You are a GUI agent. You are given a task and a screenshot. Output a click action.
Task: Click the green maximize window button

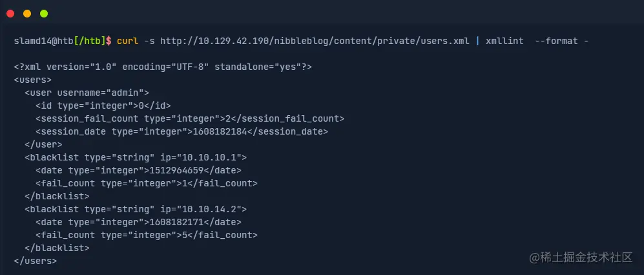coord(44,13)
